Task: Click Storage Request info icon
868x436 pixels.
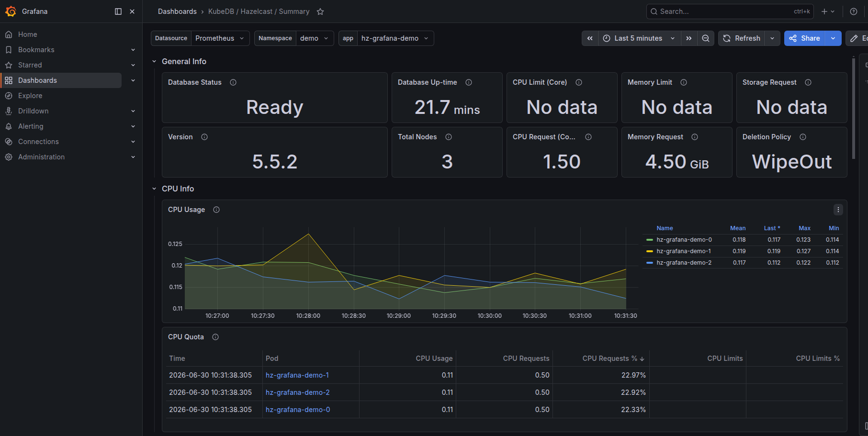Action: [x=808, y=82]
